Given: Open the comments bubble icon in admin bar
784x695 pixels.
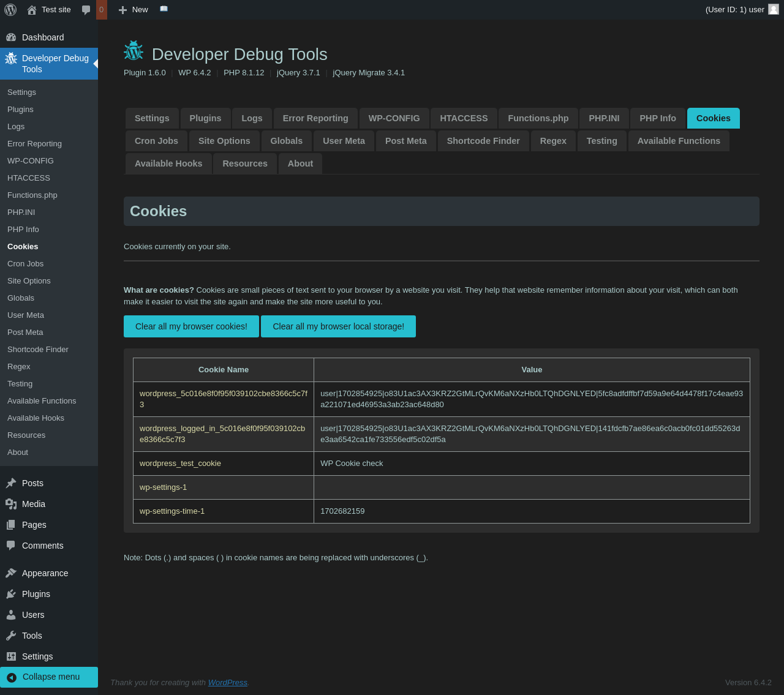Looking at the screenshot, I should click(x=86, y=10).
